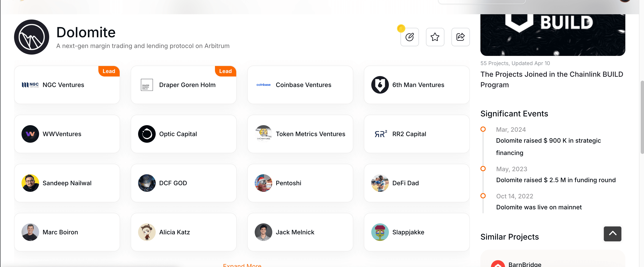Click 'Dolomite raised $ 900 K in strategic financing'

(548, 146)
